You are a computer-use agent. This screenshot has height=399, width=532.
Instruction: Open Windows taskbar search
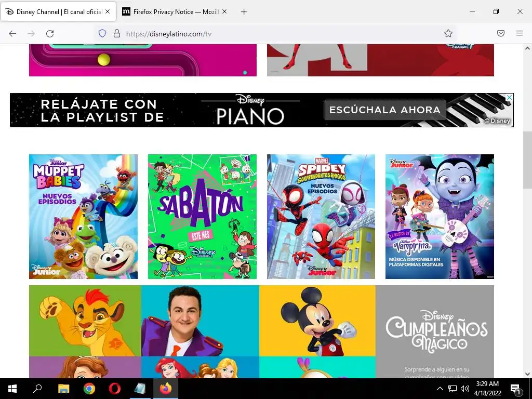click(x=37, y=389)
